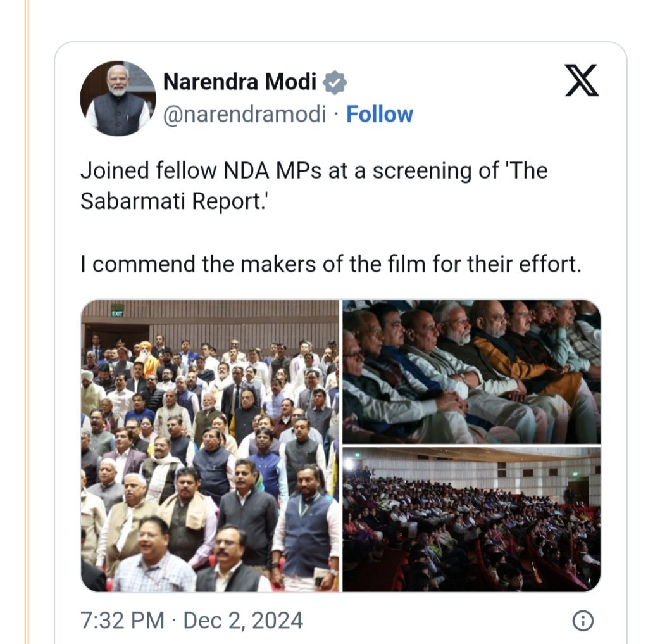Screen dimensions: 648x644
Task: Open the dark auditorium audience photo
Action: pos(471,519)
